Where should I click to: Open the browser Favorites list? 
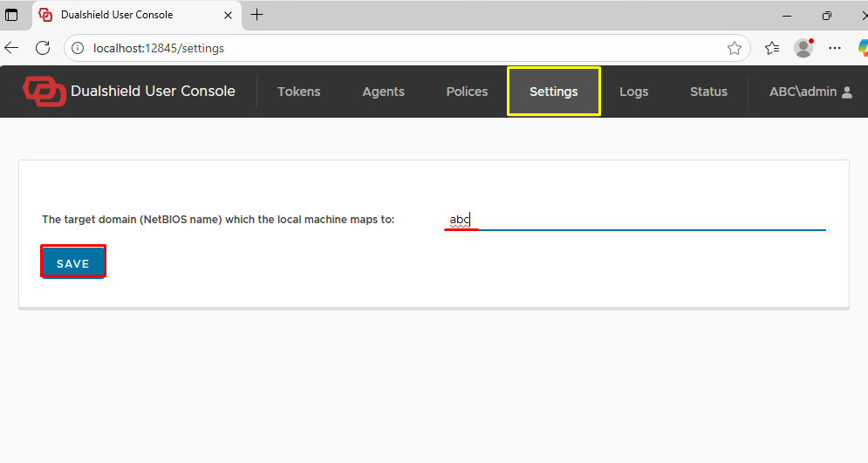(772, 48)
